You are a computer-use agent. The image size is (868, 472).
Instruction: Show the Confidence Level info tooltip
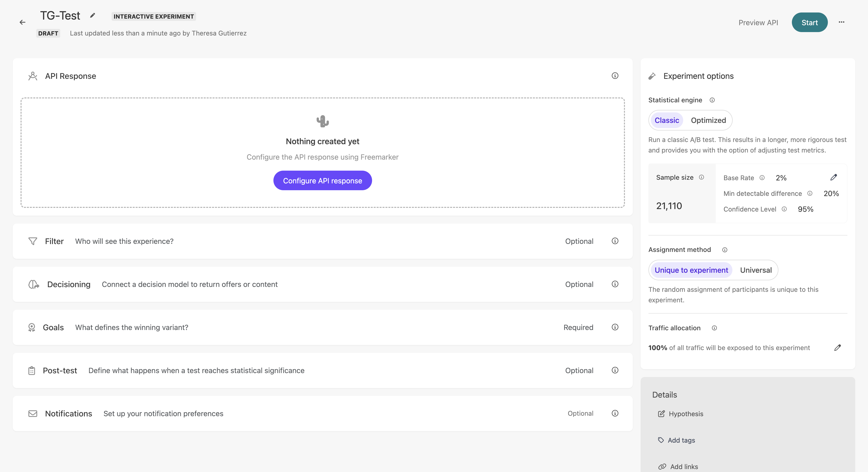tap(785, 209)
